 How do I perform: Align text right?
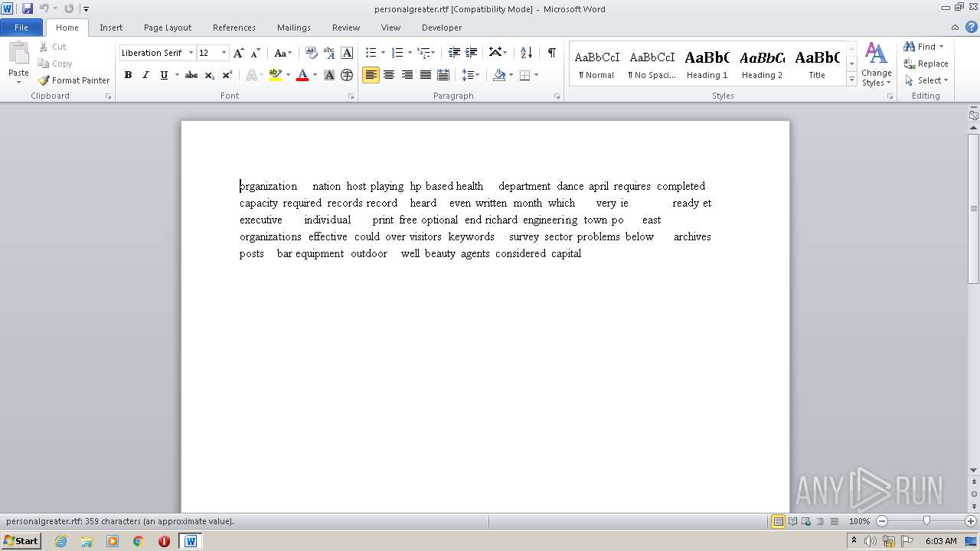coord(407,75)
